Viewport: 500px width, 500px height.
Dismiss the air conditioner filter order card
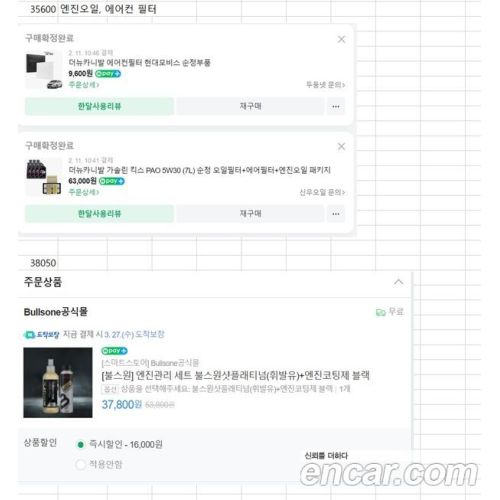341,39
